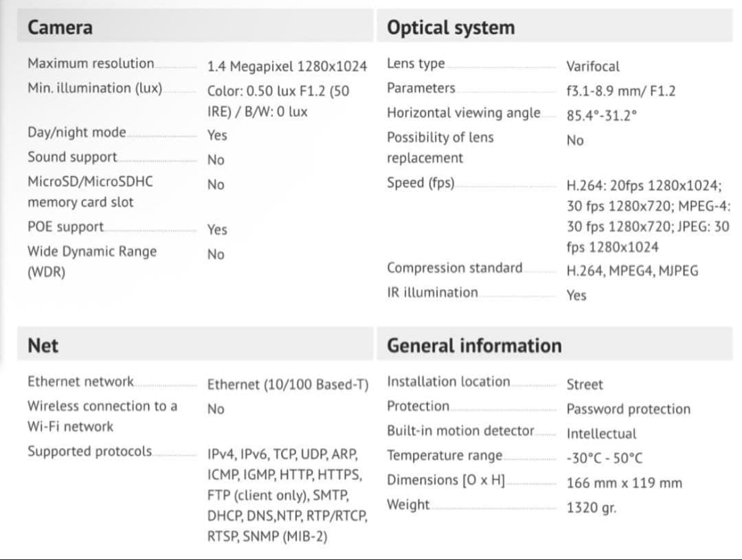Viewport: 742px width, 560px height.
Task: Select the Day/night mode label
Action: [x=77, y=132]
